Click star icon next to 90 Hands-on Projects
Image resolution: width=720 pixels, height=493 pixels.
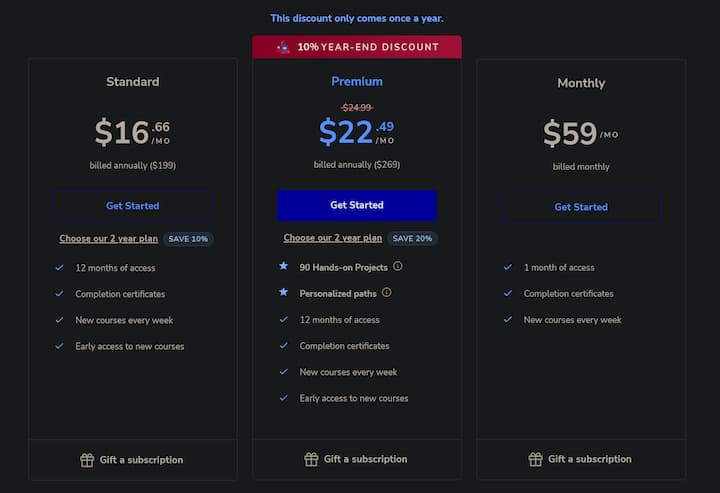pyautogui.click(x=284, y=266)
